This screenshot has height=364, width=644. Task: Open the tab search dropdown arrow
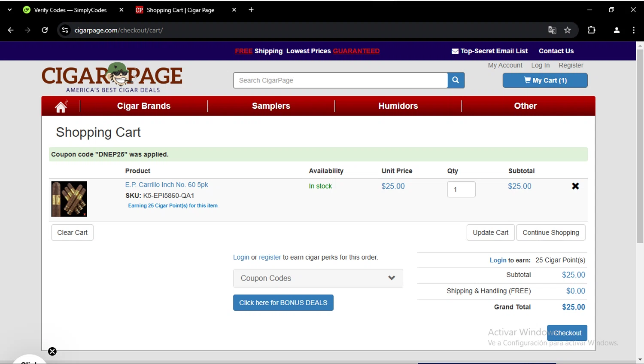(9, 10)
